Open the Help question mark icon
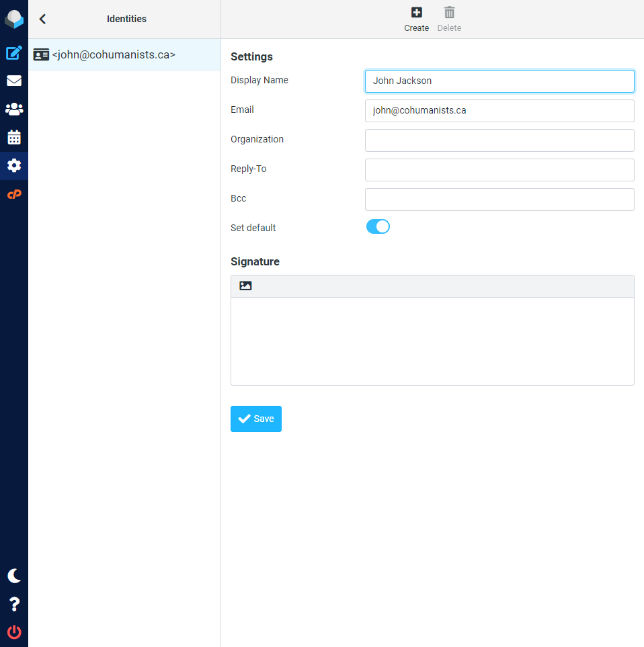The height and width of the screenshot is (647, 644). [x=14, y=604]
